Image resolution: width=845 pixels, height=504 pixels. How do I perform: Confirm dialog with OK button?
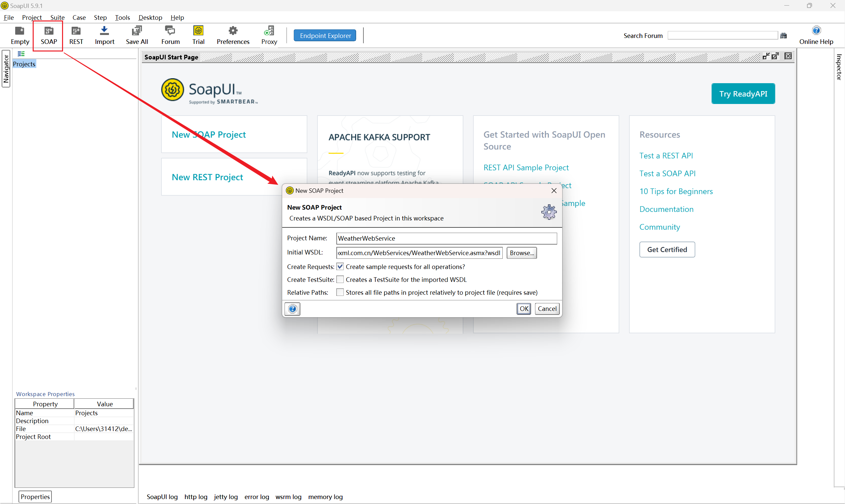coord(524,309)
